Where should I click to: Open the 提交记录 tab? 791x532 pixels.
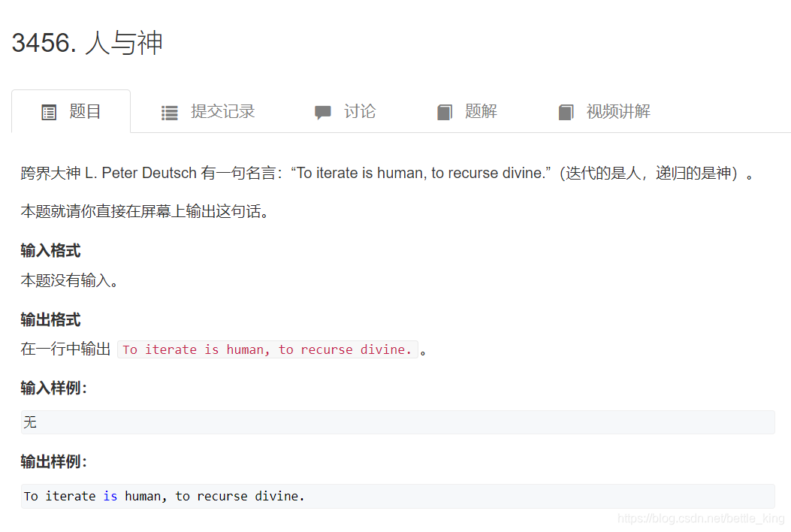(208, 111)
